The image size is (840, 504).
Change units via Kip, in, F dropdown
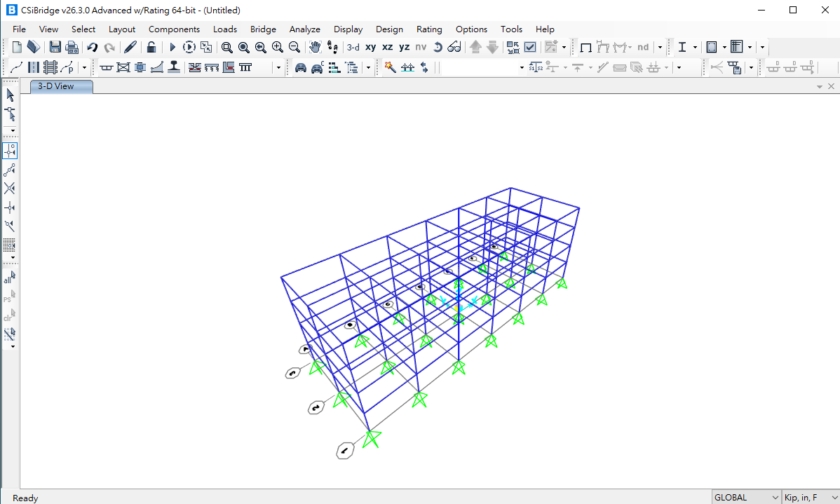811,498
